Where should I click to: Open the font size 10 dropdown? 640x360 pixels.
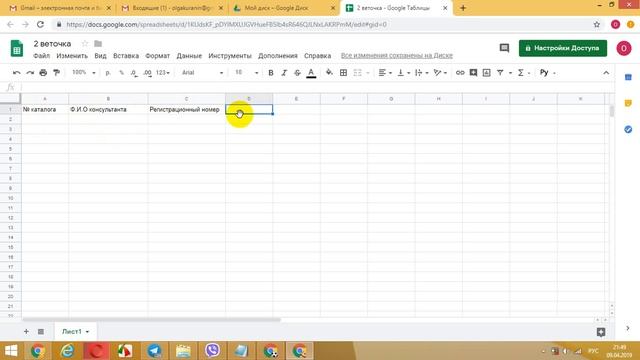pyautogui.click(x=247, y=73)
